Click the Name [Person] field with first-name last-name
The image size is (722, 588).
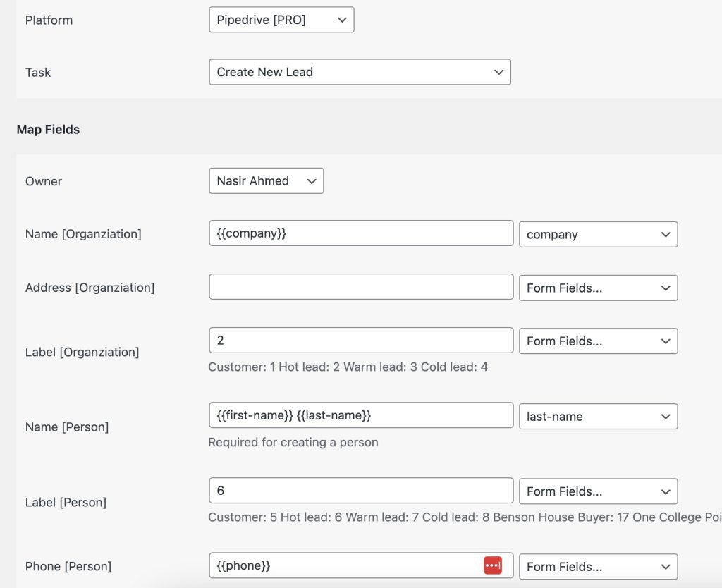361,415
